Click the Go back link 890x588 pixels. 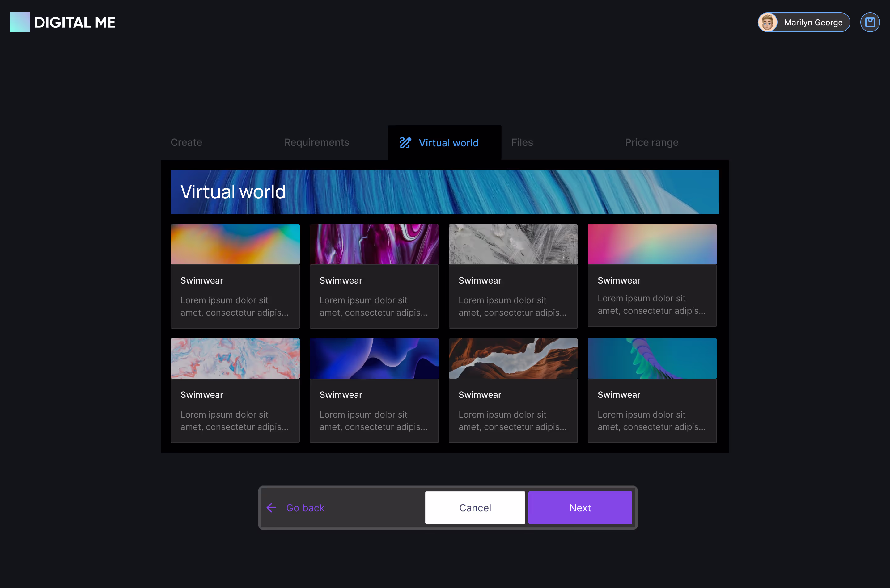pos(305,508)
